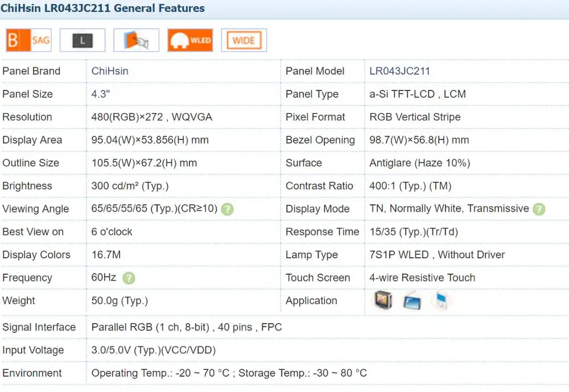Click the 'Signal Interface' row label
Screen dimensions: 569x392
(x=39, y=327)
